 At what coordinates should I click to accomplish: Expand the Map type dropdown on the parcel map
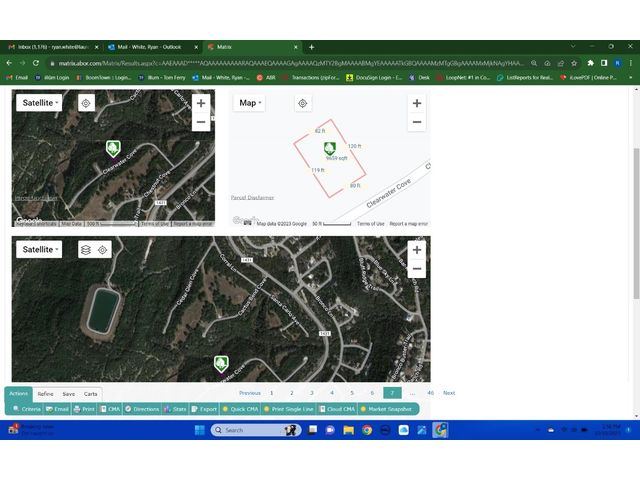(x=249, y=103)
